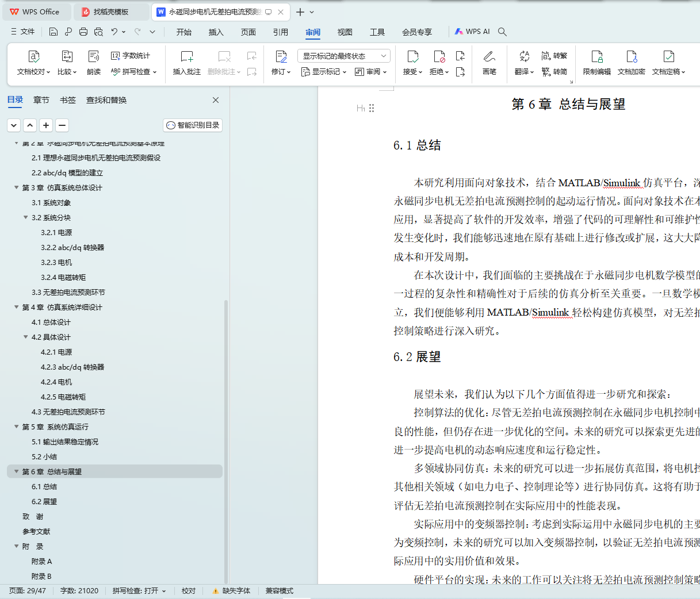Screen dimensions: 700x599
Task: Collapse the 4.2 具体设计 tree node
Action: click(25, 337)
